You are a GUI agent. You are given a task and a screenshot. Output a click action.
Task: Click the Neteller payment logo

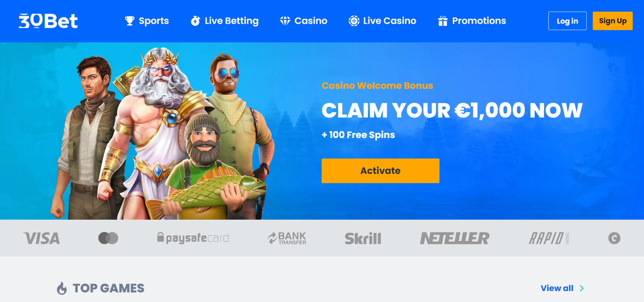(x=455, y=238)
